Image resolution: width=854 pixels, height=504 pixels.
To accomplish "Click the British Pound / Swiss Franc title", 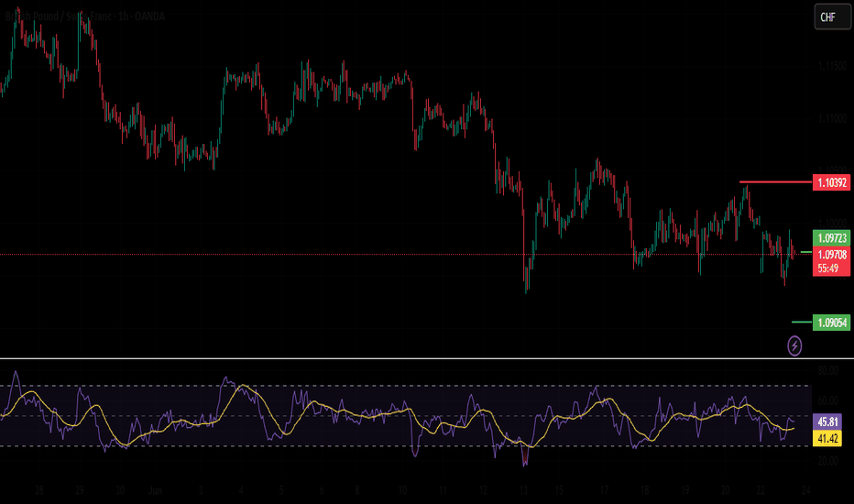I will tap(58, 16).
